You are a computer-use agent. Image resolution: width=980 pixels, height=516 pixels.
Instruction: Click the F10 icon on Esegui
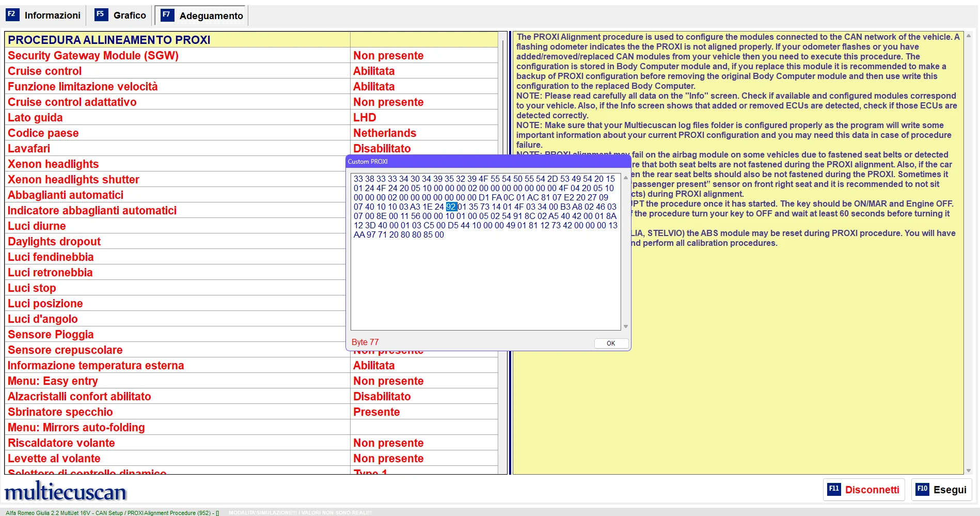(922, 489)
